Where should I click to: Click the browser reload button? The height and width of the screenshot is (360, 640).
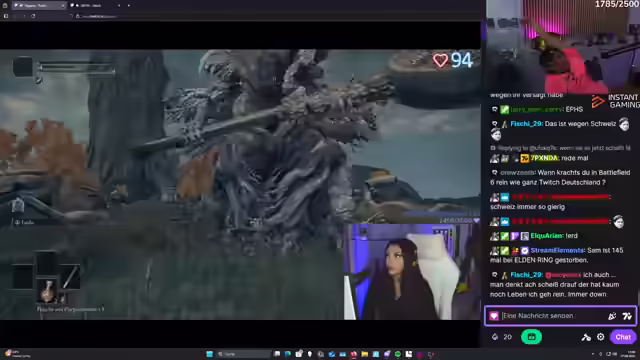click(x=33, y=16)
